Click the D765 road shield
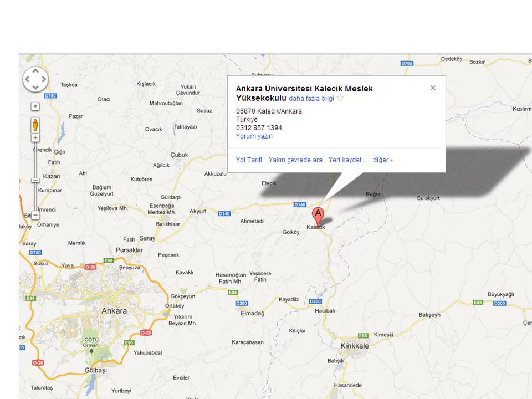This screenshot has height=399, width=532. point(407,63)
